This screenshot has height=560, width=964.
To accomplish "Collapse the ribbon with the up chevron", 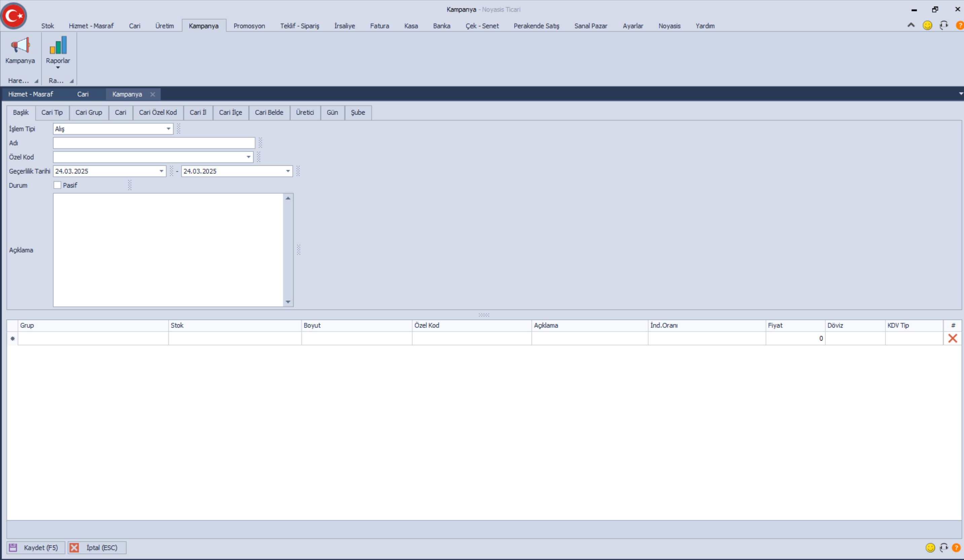I will click(911, 25).
